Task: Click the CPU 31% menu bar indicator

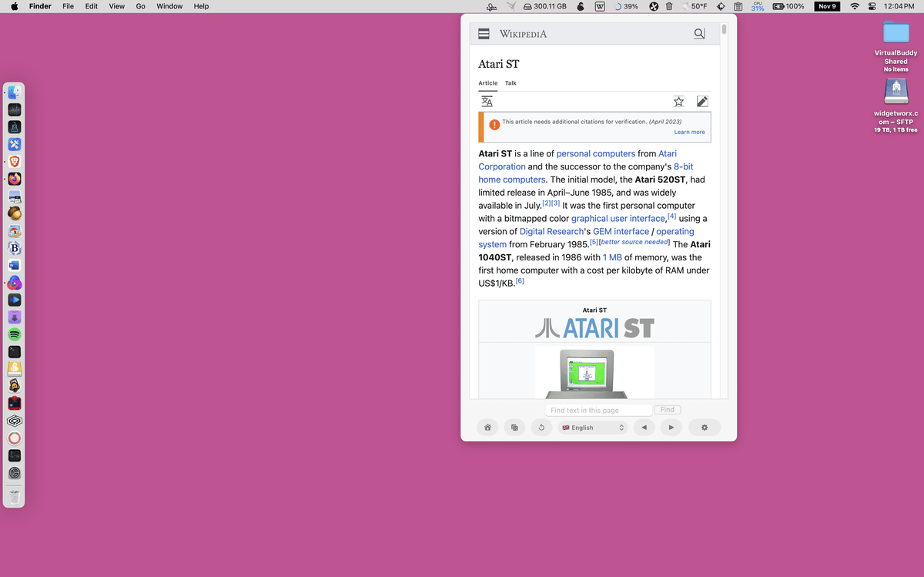Action: [x=758, y=6]
